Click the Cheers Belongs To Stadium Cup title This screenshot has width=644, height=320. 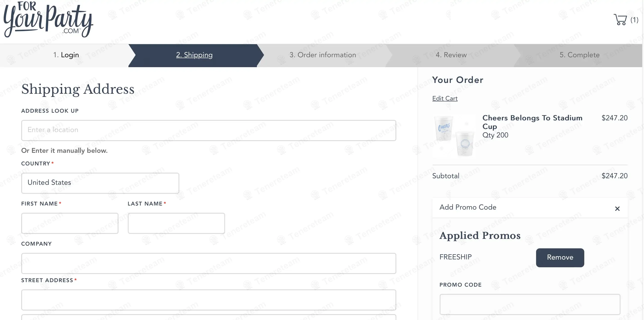(532, 122)
